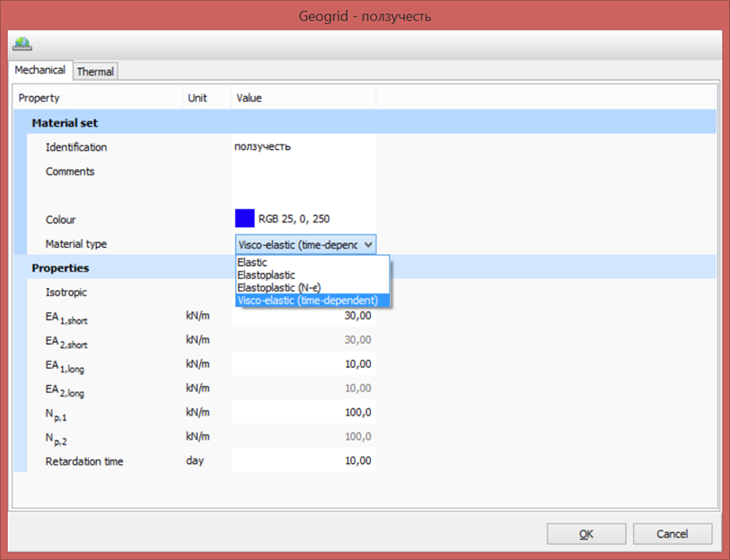
Task: Edit the EA1,long value 10,00
Action: click(303, 364)
